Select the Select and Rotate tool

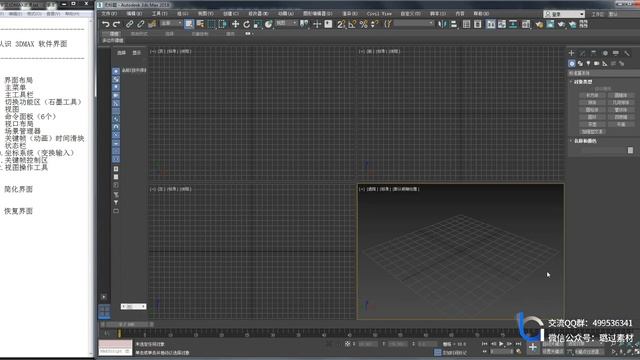click(x=246, y=24)
